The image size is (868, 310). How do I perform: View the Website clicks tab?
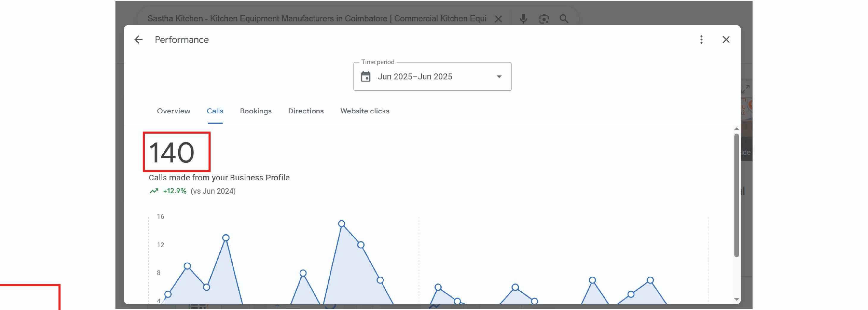365,111
